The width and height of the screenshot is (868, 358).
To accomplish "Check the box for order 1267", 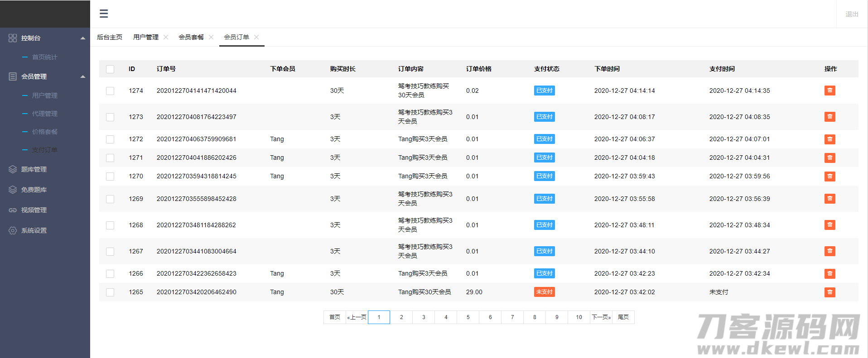I will 110,252.
